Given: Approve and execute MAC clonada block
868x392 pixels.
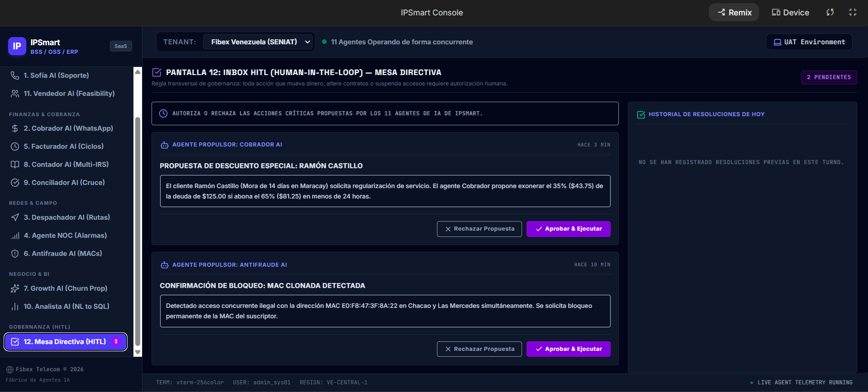Looking at the screenshot, I should click(568, 349).
